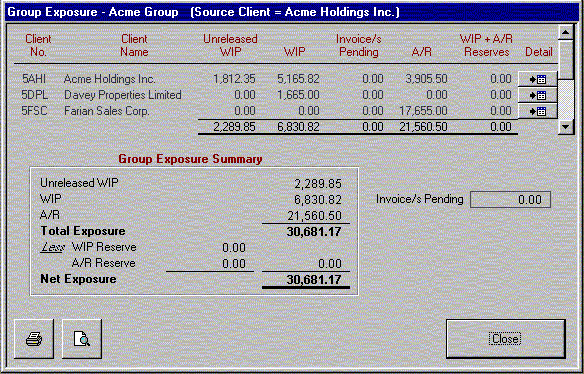Click the Net Exposure amount 30,681.17
Viewport: 584px width, 374px height.
[x=314, y=280]
